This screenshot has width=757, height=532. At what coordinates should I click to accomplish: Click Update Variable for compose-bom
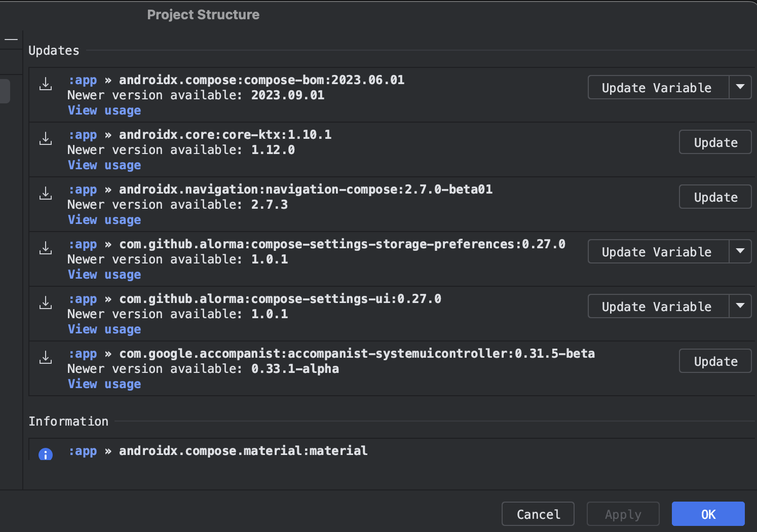click(x=658, y=87)
